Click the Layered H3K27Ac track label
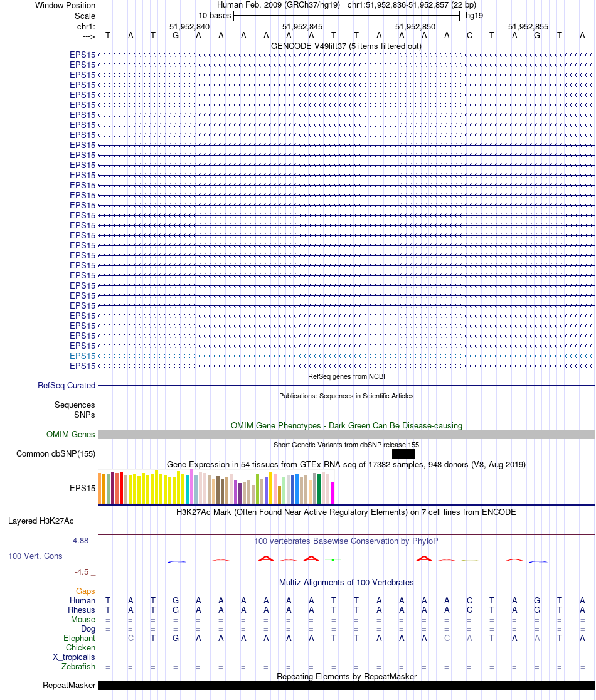The height and width of the screenshot is (700, 596). point(41,521)
